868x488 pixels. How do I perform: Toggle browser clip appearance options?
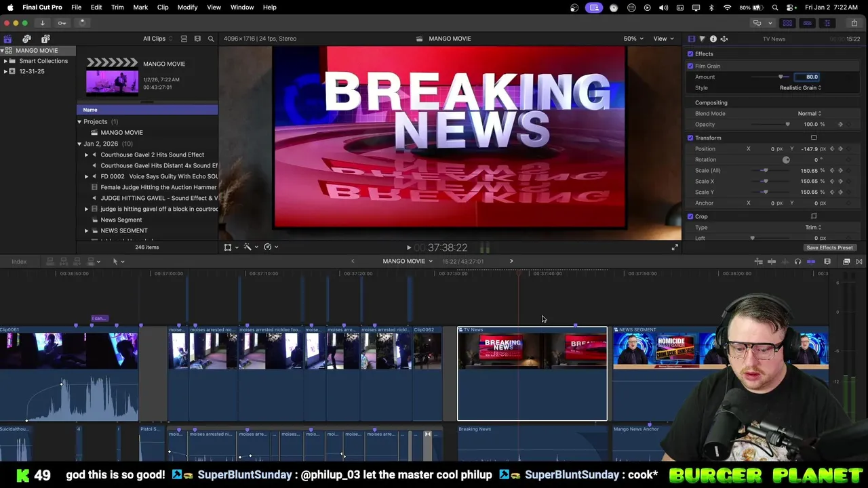point(184,39)
